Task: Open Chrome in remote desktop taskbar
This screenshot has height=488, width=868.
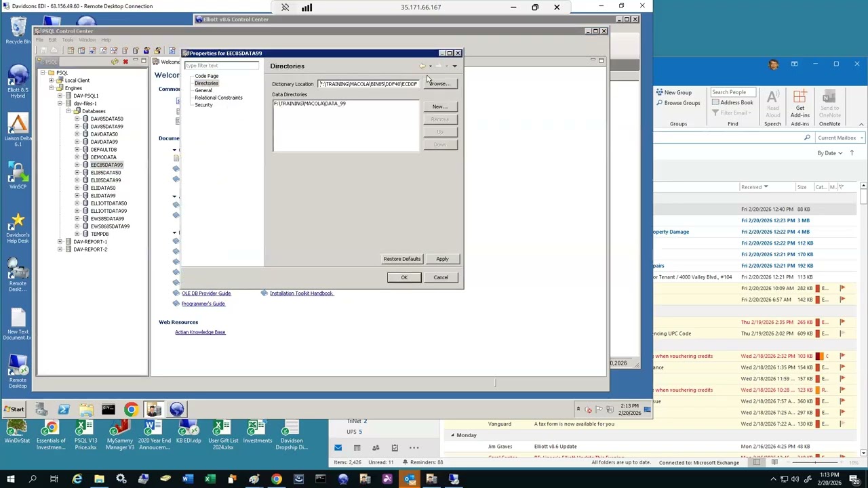Action: coord(131,409)
